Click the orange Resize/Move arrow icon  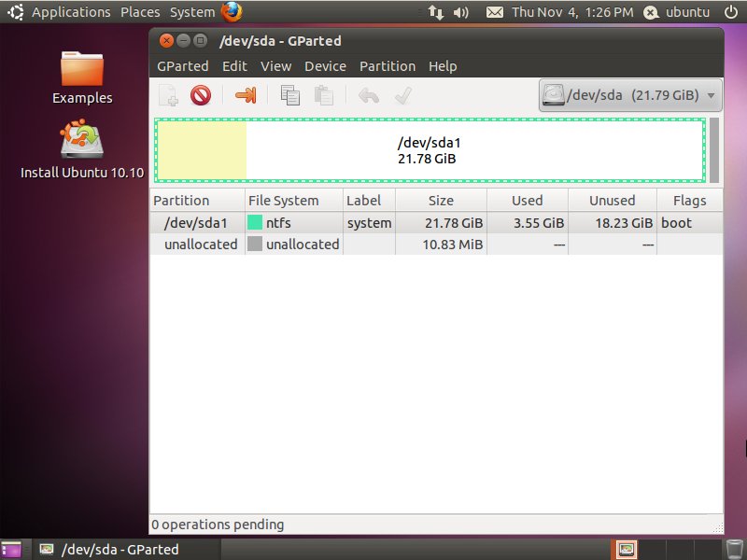pos(246,95)
